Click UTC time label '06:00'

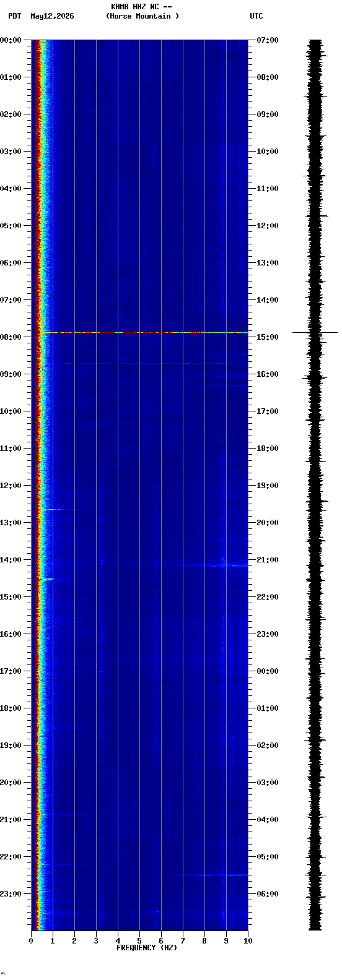268,894
